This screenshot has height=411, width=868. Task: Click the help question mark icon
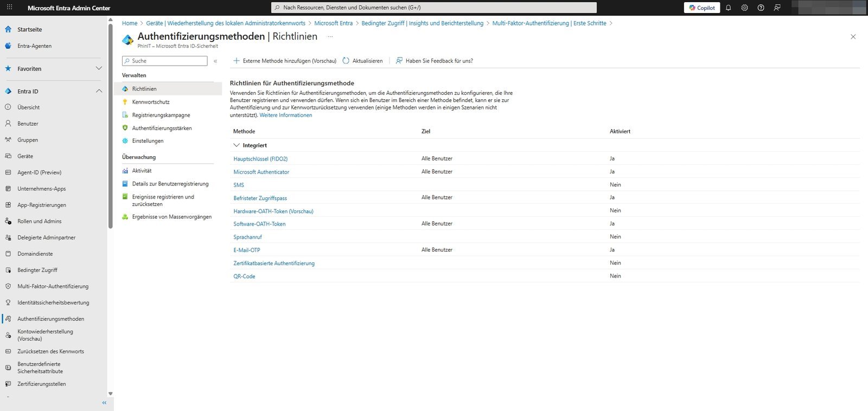(761, 8)
